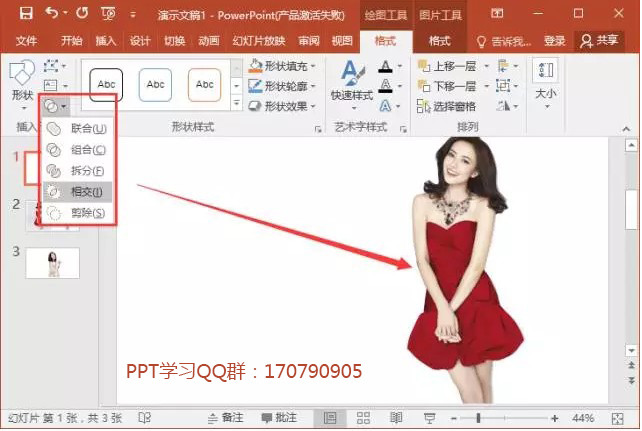Toggle the 备注 notes pane
Viewport: 642px width, 431px height.
pos(226,418)
